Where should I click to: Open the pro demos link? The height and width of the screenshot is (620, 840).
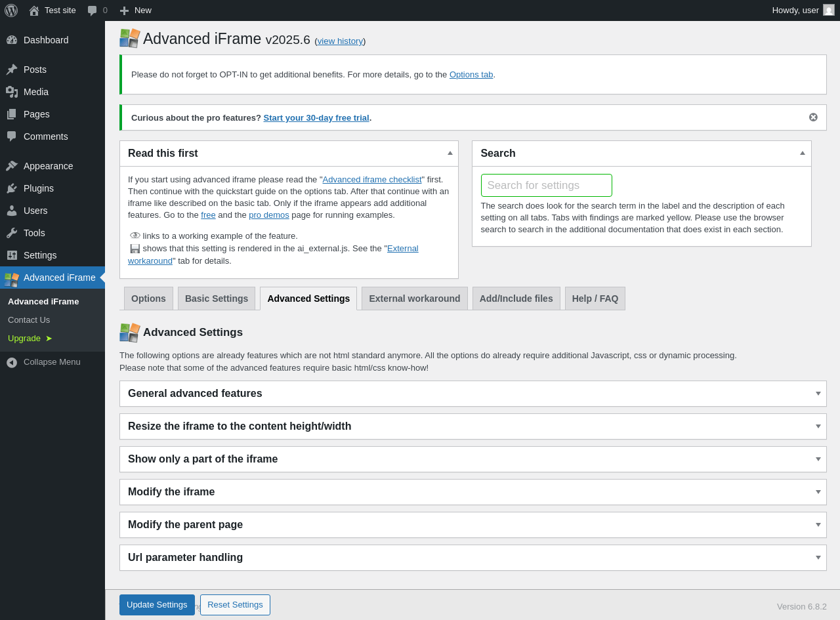click(269, 215)
